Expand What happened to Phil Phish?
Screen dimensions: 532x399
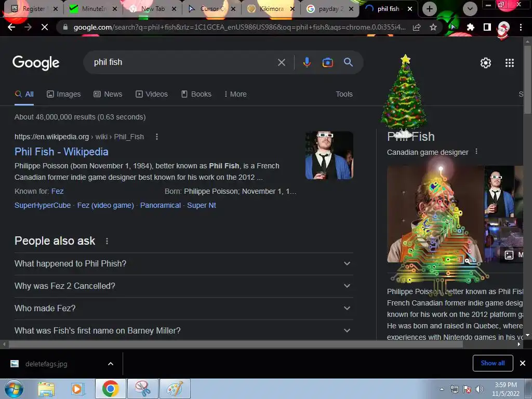pos(183,263)
